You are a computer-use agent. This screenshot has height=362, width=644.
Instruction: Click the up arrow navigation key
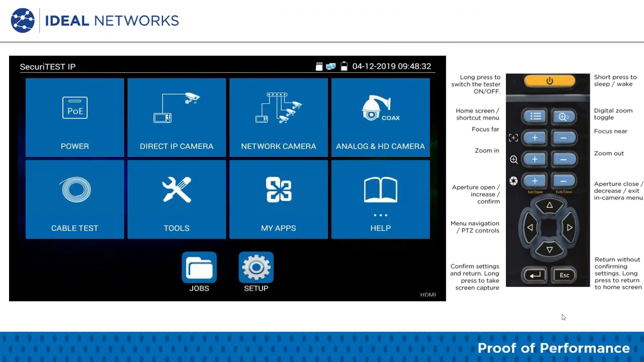549,206
